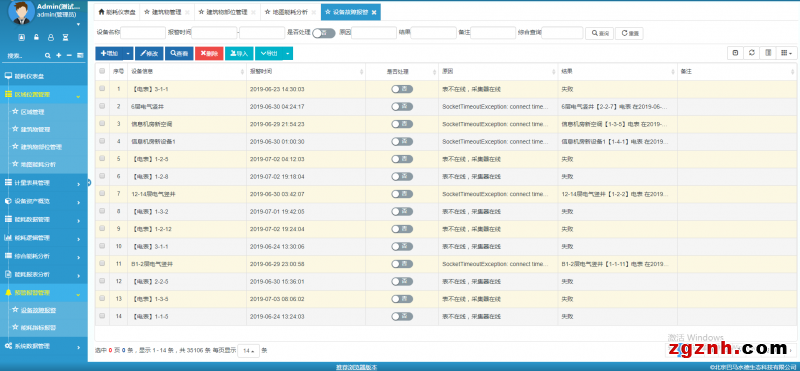Click the hourglass icon under admin profile
The height and width of the screenshot is (371, 800).
65,37
